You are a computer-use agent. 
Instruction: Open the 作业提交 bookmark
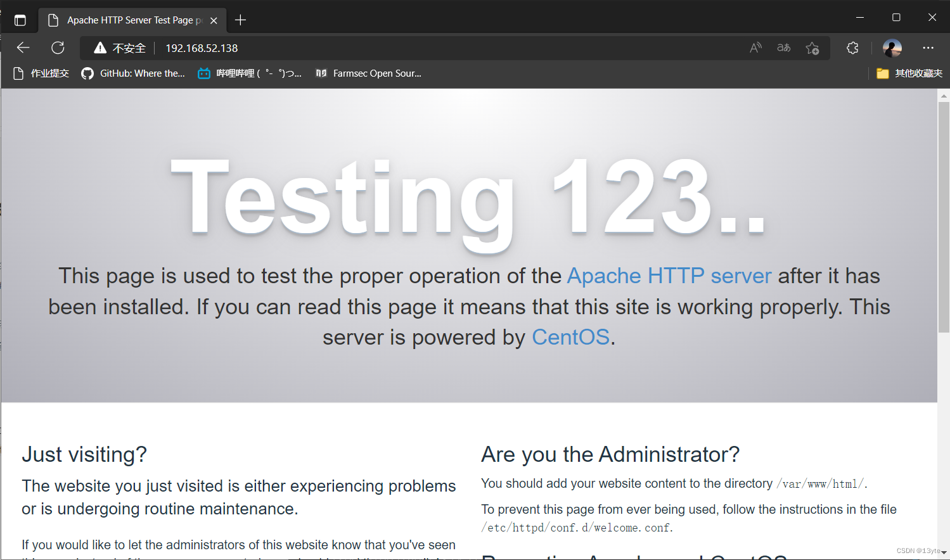41,73
